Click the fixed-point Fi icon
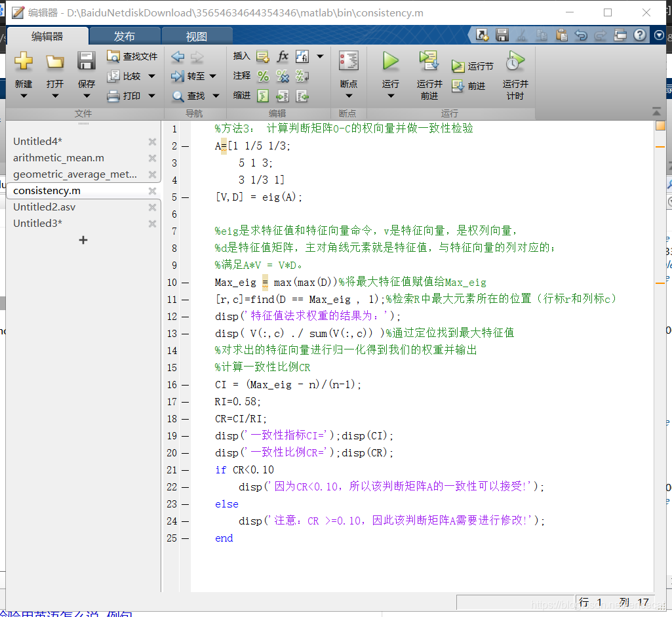 click(x=302, y=56)
